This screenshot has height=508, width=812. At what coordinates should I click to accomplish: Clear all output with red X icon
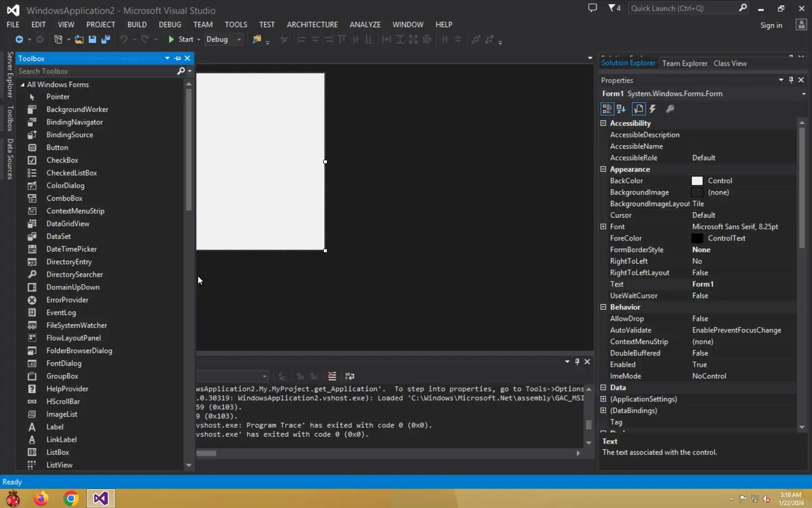[332, 376]
